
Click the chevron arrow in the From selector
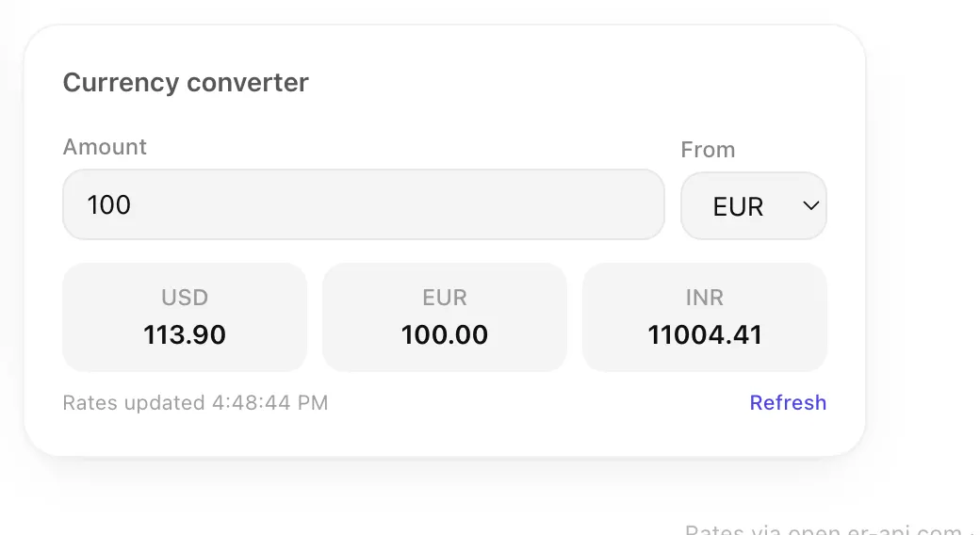[810, 205]
